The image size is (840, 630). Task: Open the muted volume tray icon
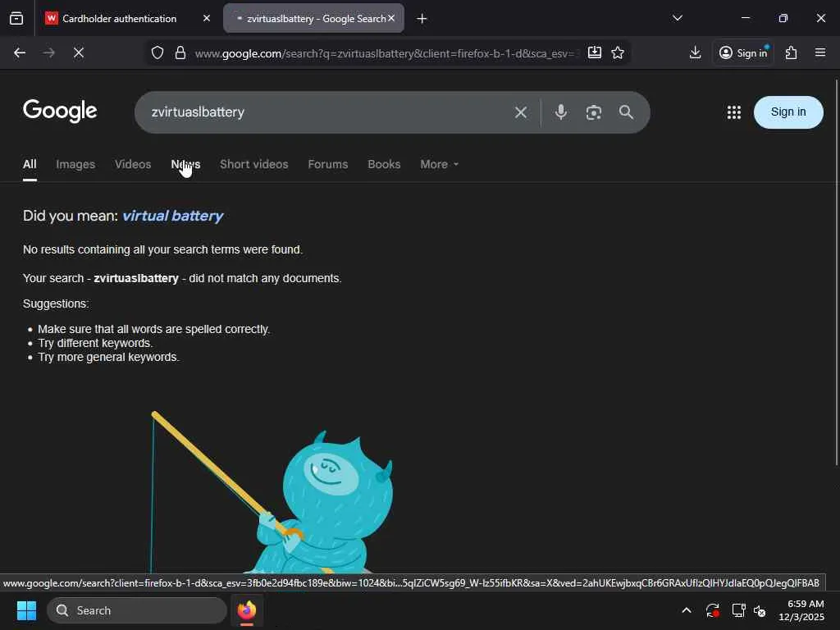coord(760,610)
